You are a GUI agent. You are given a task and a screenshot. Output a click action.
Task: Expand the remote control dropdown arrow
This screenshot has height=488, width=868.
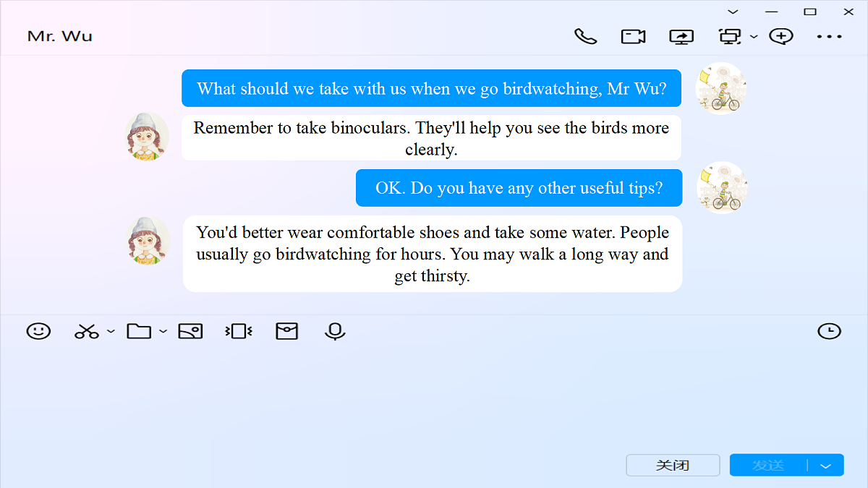[754, 37]
